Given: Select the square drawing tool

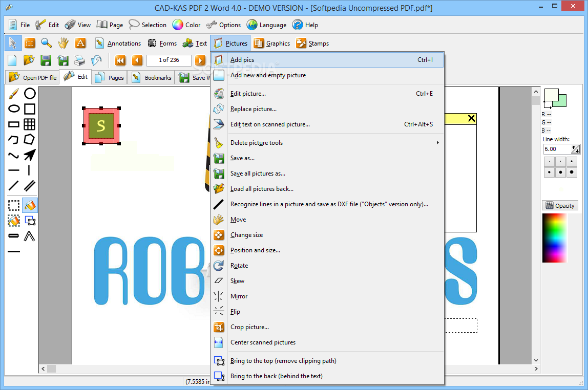Looking at the screenshot, I should pyautogui.click(x=30, y=109).
